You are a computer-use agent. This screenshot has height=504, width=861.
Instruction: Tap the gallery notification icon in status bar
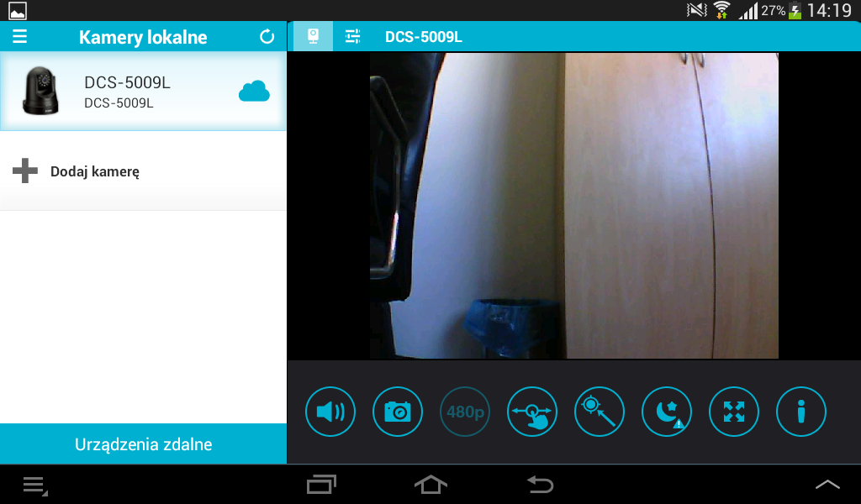pos(18,11)
